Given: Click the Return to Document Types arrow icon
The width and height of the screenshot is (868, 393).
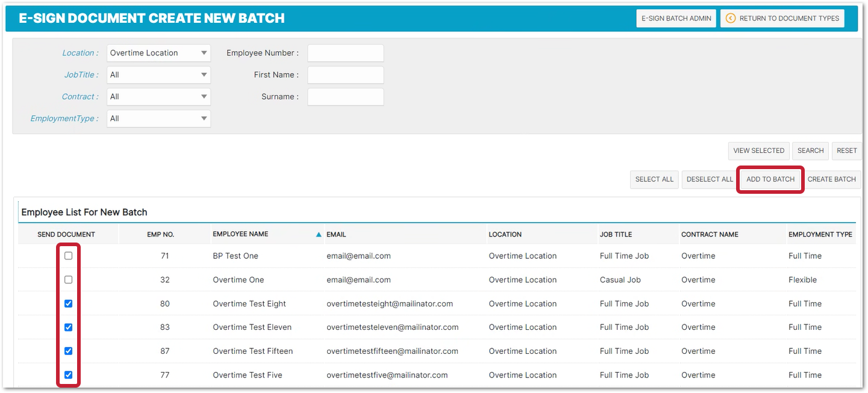Looking at the screenshot, I should pos(731,18).
